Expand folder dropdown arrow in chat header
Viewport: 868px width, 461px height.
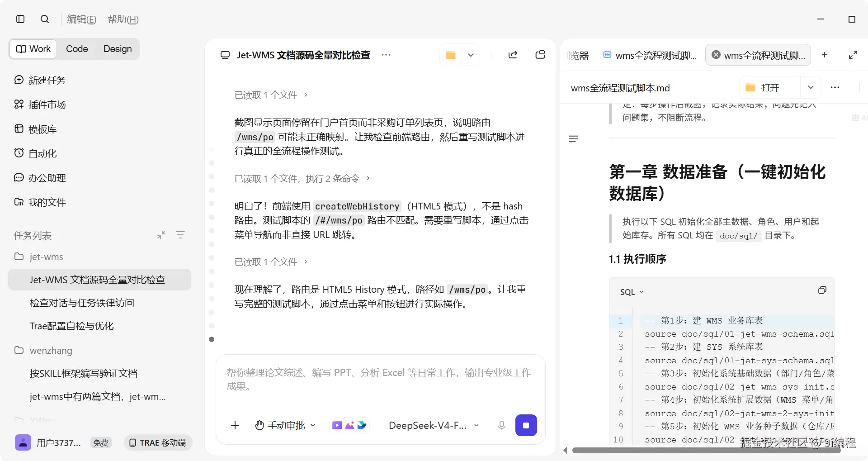(x=471, y=55)
